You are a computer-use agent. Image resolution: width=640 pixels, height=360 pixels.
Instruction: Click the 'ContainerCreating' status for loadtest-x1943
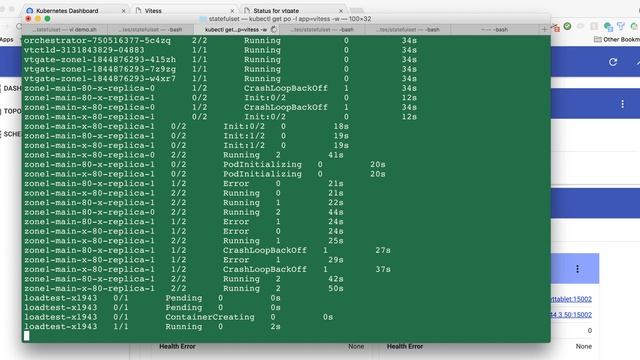(210, 317)
